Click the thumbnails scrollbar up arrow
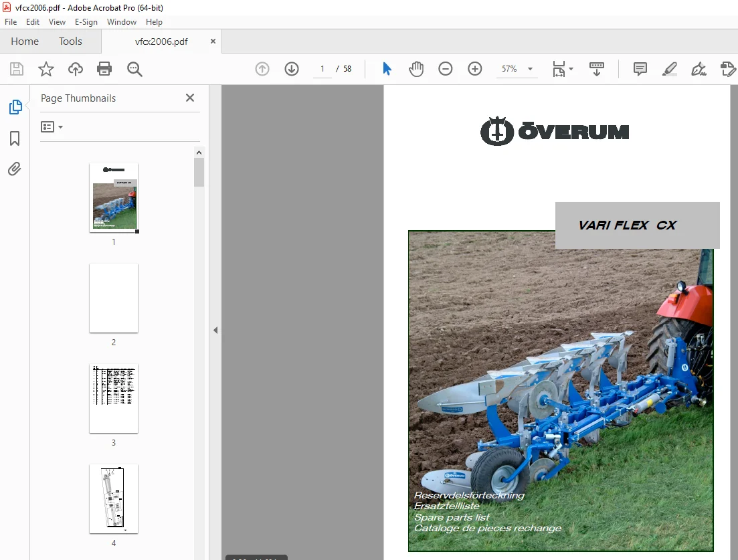Viewport: 738px width, 560px height. (x=199, y=153)
